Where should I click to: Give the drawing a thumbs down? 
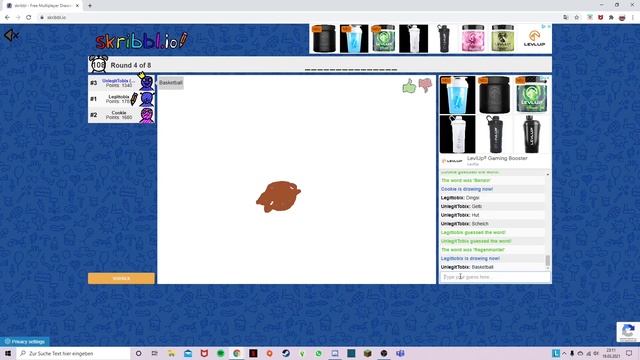(425, 85)
